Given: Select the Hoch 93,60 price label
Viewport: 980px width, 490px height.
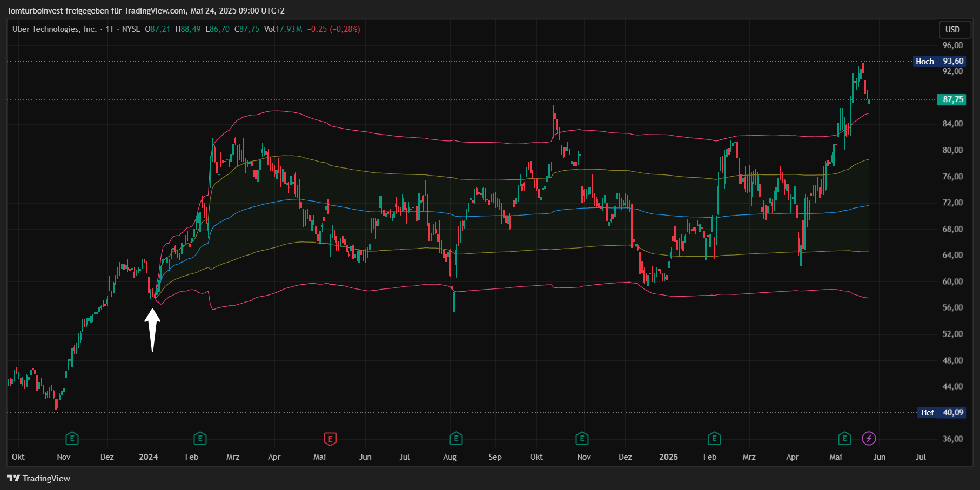Looking at the screenshot, I should pos(940,61).
